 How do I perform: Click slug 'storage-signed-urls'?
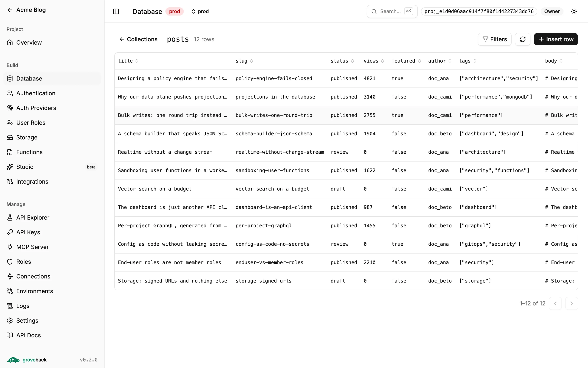coord(263,281)
